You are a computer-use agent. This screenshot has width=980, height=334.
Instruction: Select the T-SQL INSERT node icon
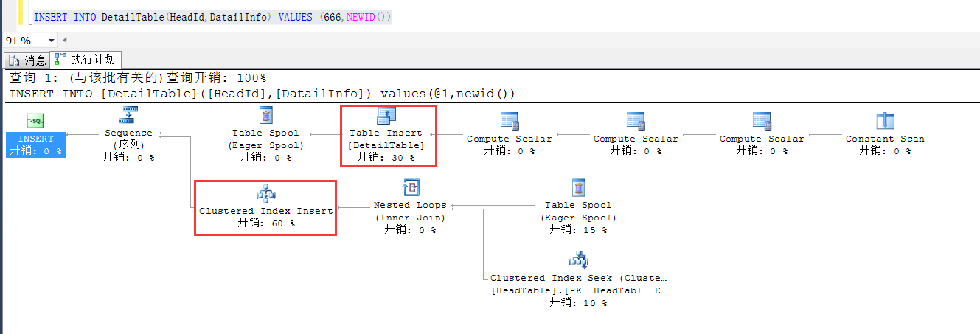[35, 120]
